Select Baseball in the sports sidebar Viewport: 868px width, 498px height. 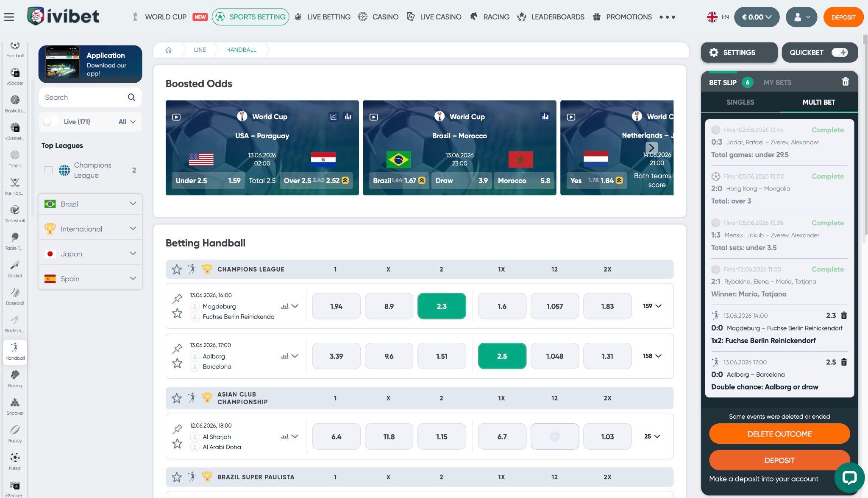pos(15,297)
